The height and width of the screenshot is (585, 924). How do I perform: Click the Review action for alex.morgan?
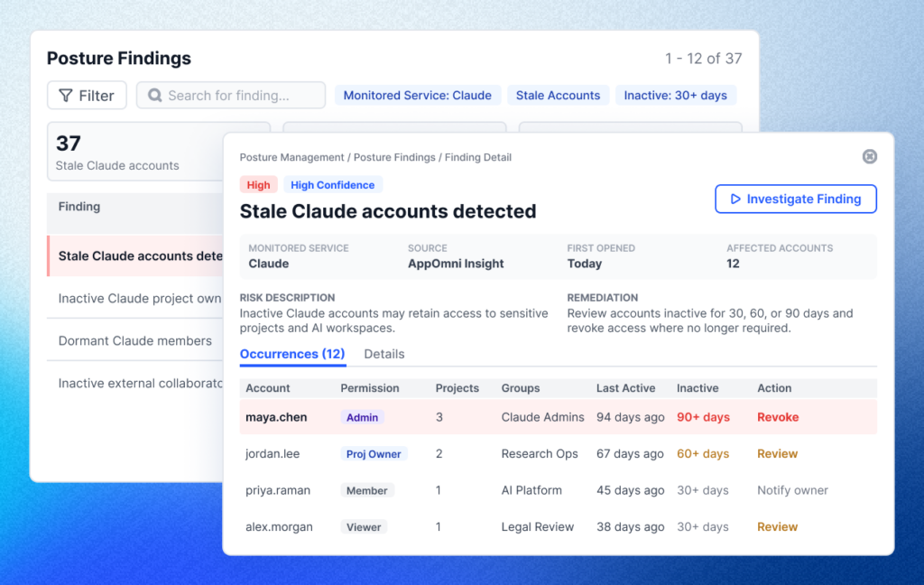pos(777,526)
